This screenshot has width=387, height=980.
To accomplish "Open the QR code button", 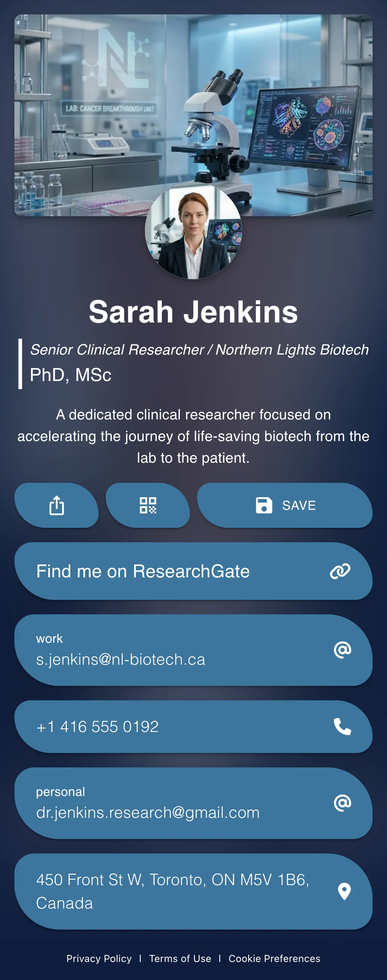I will (x=148, y=505).
